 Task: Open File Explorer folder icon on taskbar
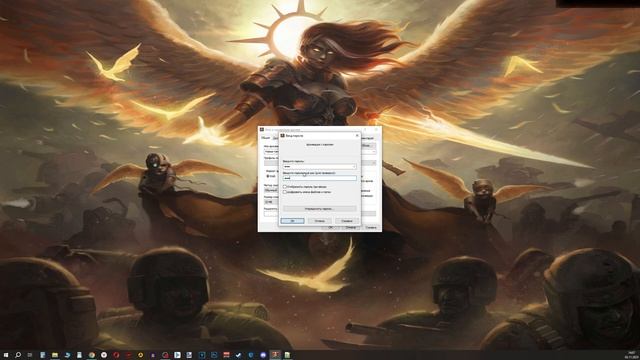[x=55, y=355]
